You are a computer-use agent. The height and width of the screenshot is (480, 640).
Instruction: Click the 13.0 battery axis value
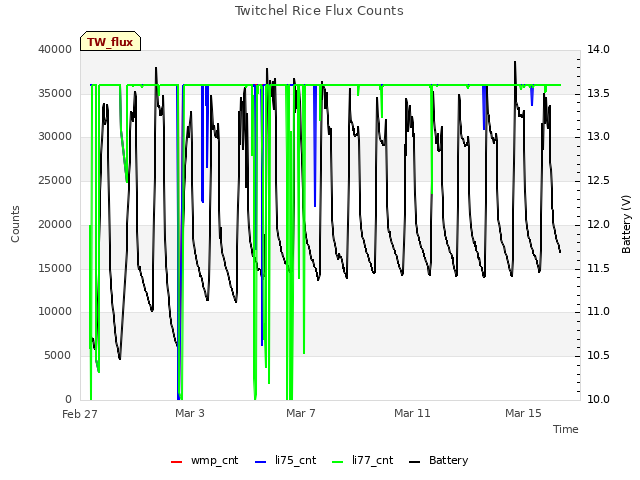(x=598, y=136)
